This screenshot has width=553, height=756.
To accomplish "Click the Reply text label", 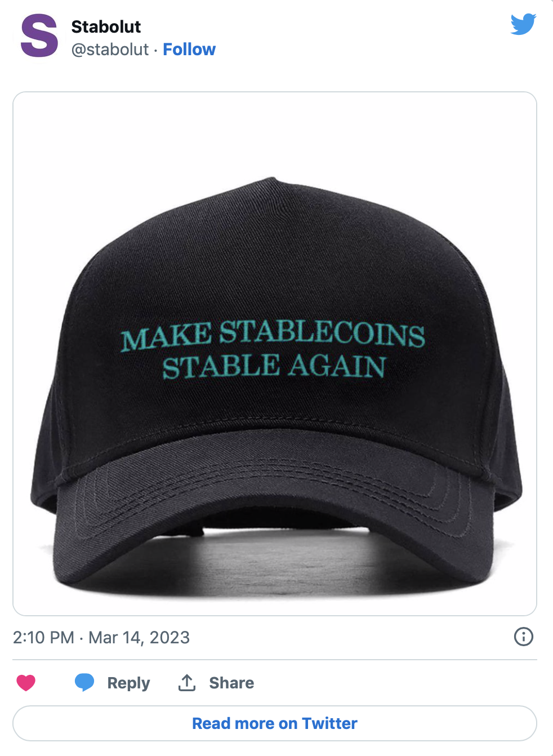I will [128, 683].
